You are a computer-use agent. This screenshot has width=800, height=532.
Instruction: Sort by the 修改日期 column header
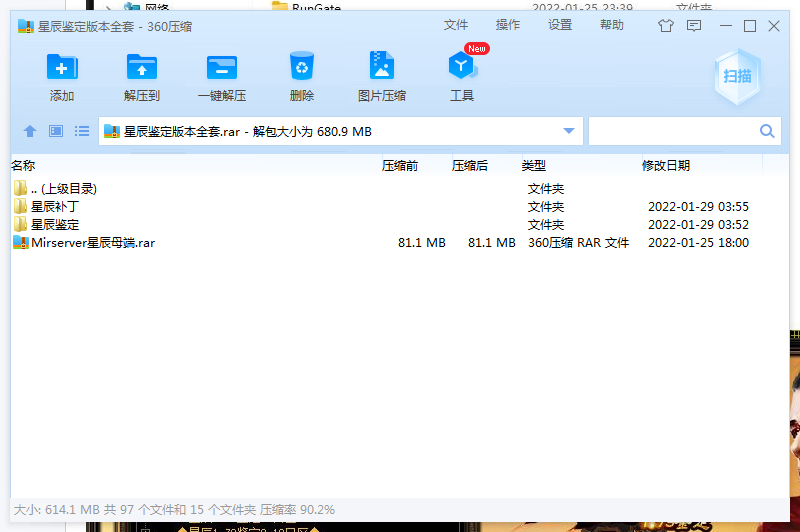tap(666, 165)
